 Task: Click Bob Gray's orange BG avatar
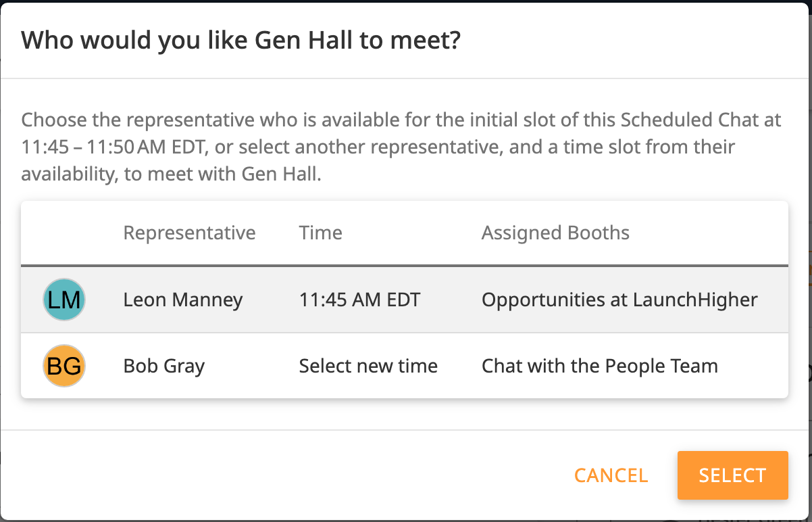point(64,366)
